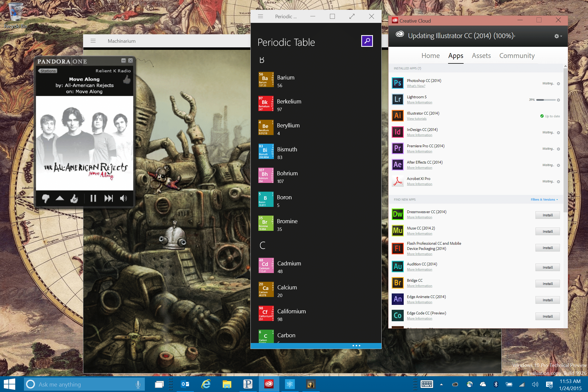Click the After Effects app icon
Image resolution: width=588 pixels, height=392 pixels.
pos(398,164)
